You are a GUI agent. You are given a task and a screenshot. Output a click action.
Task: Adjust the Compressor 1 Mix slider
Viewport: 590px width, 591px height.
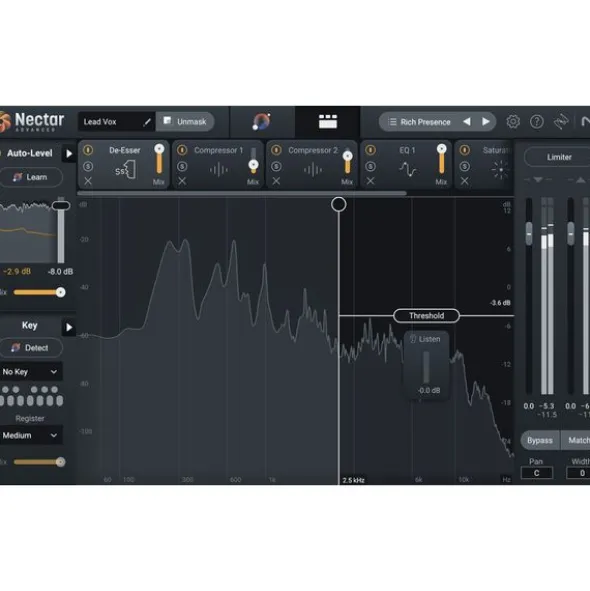pyautogui.click(x=253, y=160)
